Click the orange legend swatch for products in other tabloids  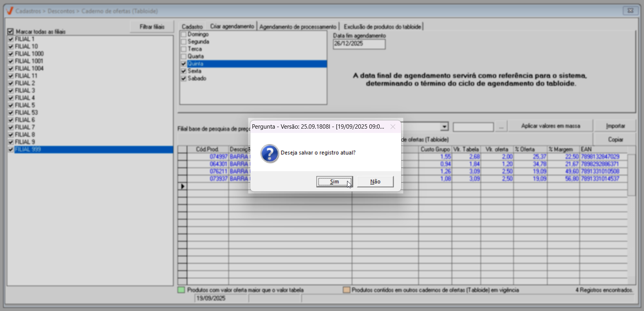(346, 290)
